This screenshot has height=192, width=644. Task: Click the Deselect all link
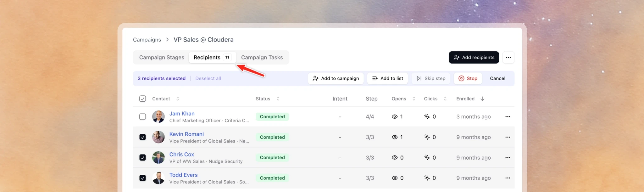[208, 78]
